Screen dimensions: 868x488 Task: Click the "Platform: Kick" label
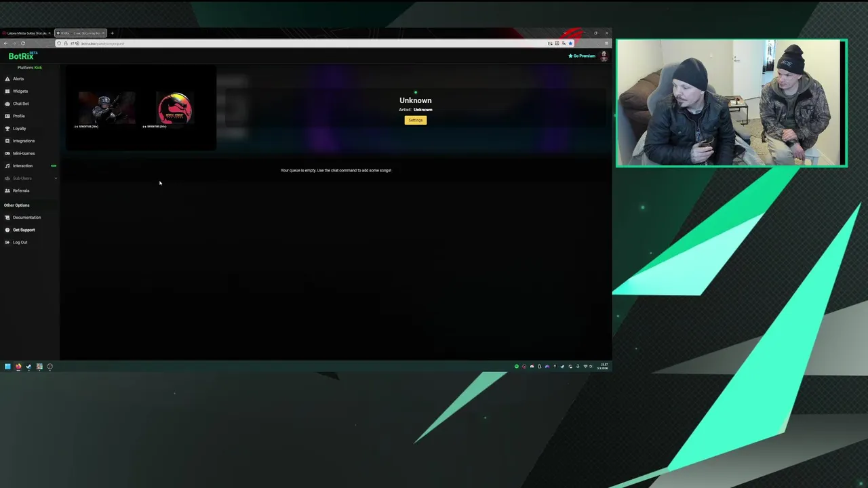click(x=30, y=68)
